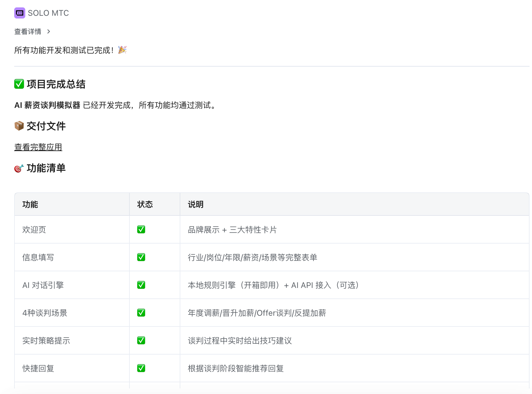Click the purple SOLO MTC robot icon

19,13
